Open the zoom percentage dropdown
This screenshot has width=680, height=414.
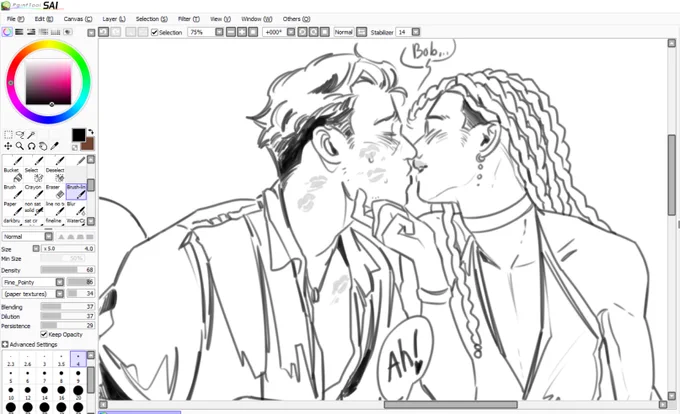point(219,32)
